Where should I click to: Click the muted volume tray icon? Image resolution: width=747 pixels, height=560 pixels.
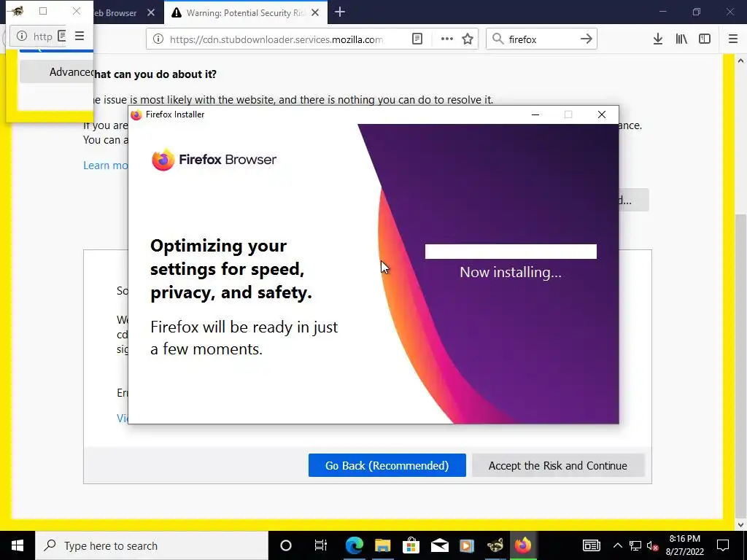pos(653,545)
